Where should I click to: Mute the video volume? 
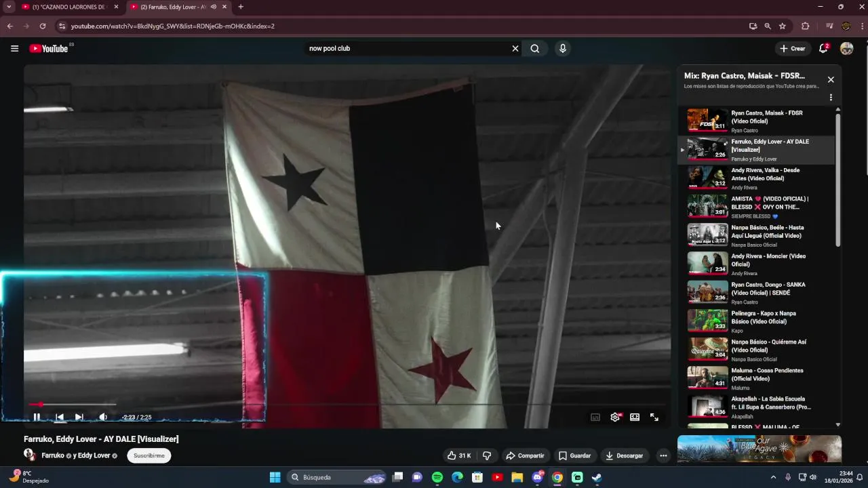[103, 417]
